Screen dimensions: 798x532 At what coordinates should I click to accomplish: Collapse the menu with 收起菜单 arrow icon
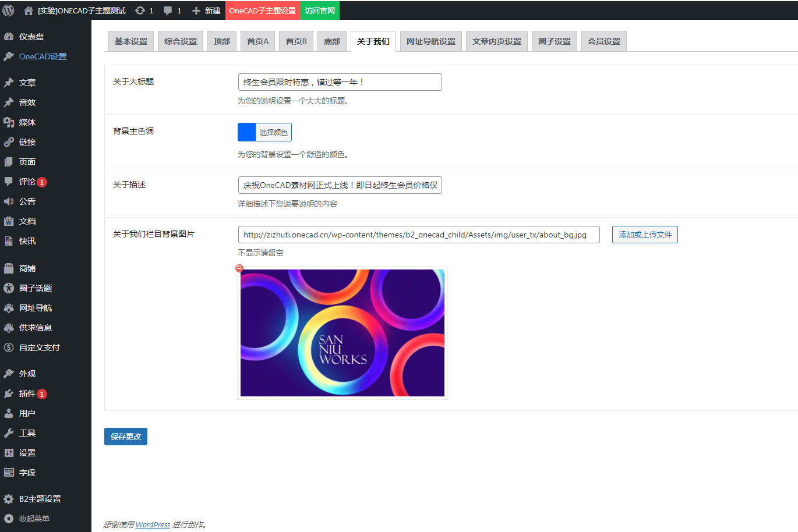tap(9, 519)
